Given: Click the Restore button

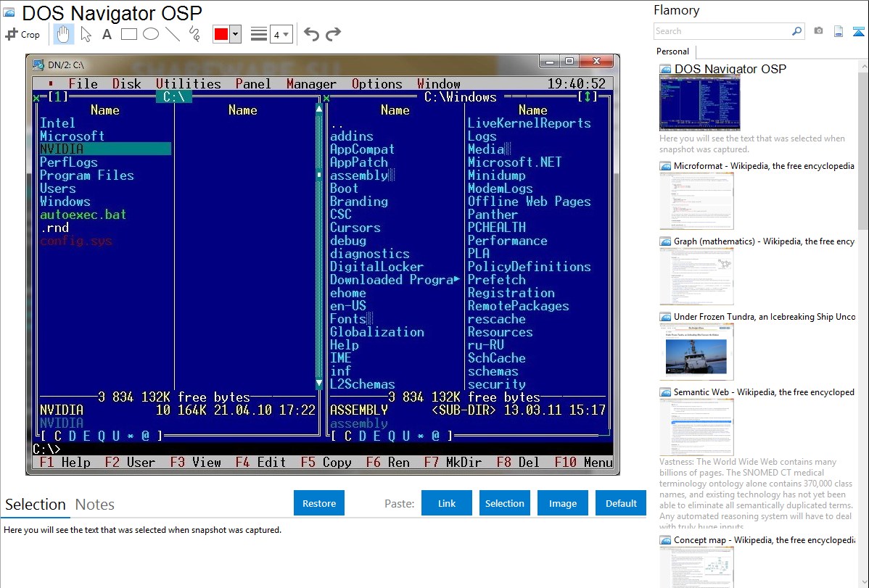Looking at the screenshot, I should pos(319,503).
